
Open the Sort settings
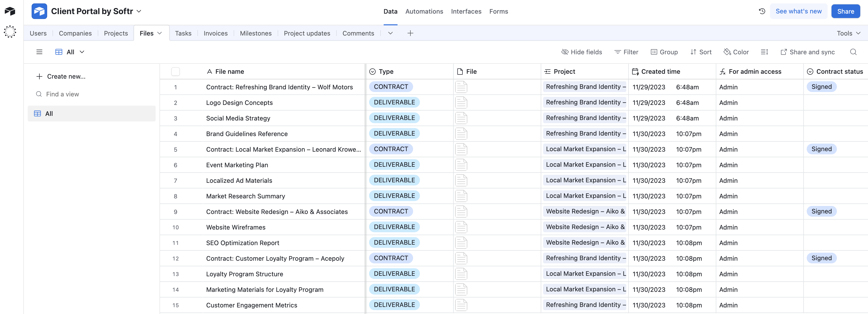click(x=701, y=52)
